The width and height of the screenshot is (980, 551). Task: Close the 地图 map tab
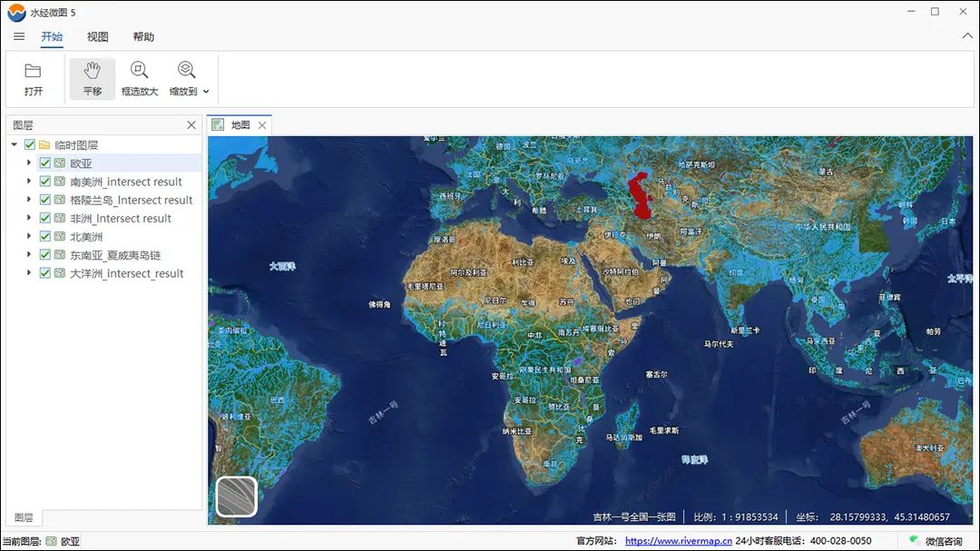click(262, 125)
